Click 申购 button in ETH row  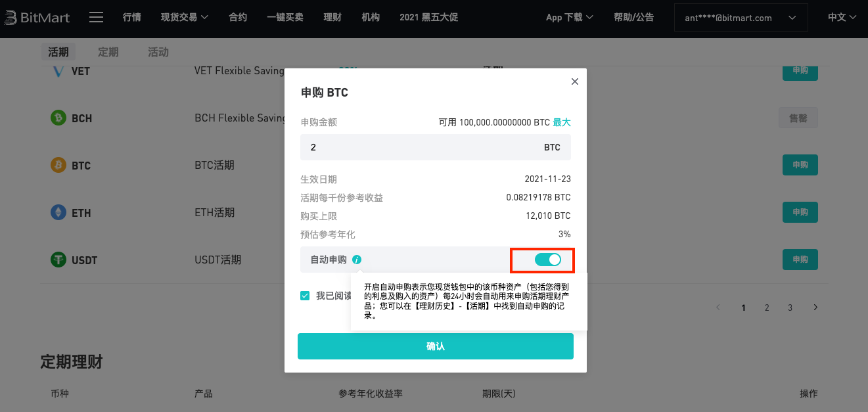800,213
